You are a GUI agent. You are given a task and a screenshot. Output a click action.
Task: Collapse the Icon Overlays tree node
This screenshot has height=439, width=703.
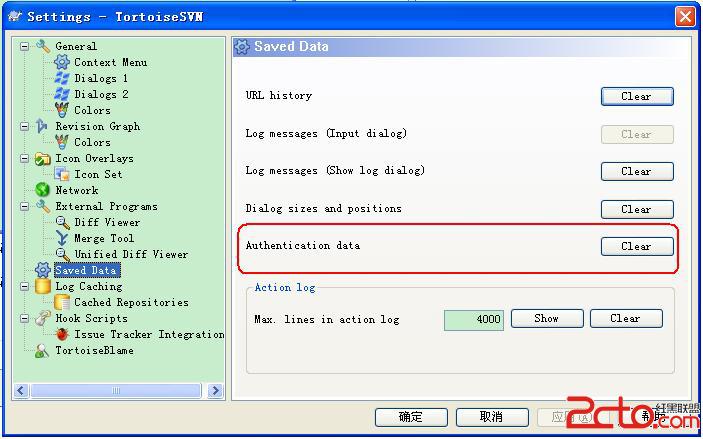pyautogui.click(x=25, y=158)
